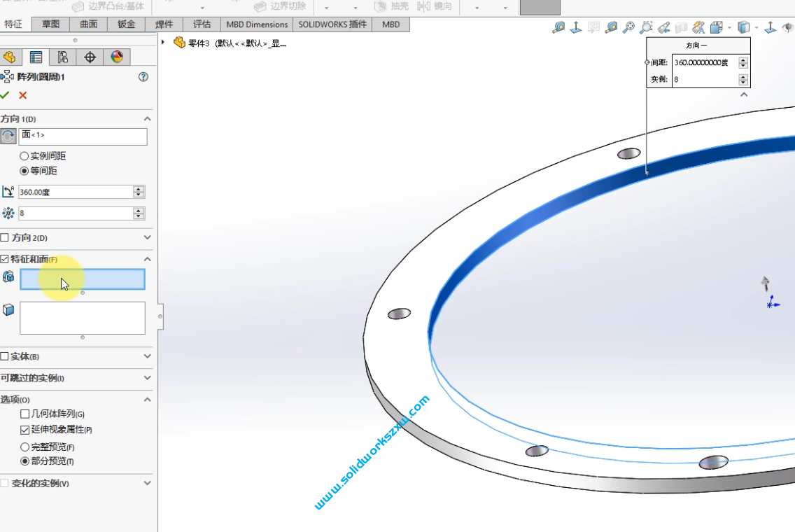Open help for the circular pattern
This screenshot has height=532, width=795.
pos(143,77)
